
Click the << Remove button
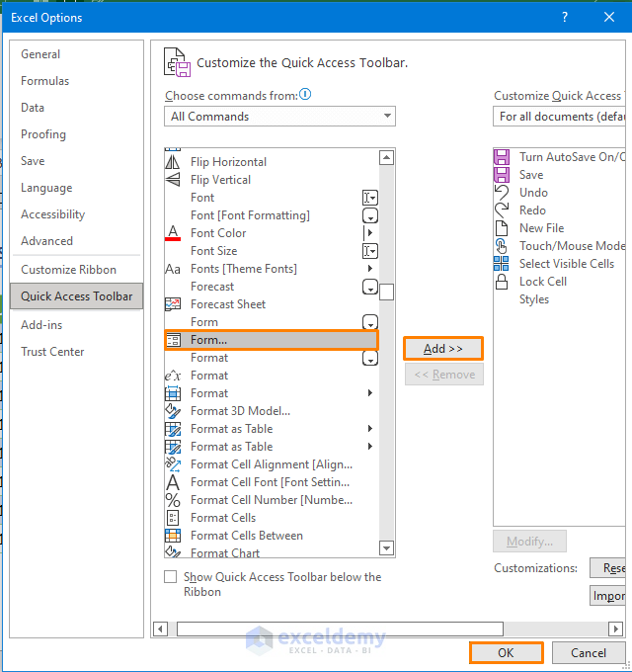[x=444, y=375]
